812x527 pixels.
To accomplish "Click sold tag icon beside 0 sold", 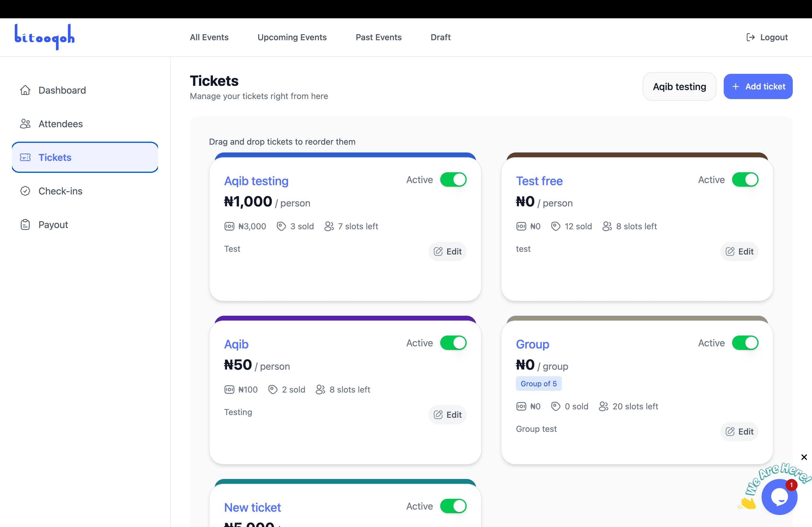I will [556, 406].
